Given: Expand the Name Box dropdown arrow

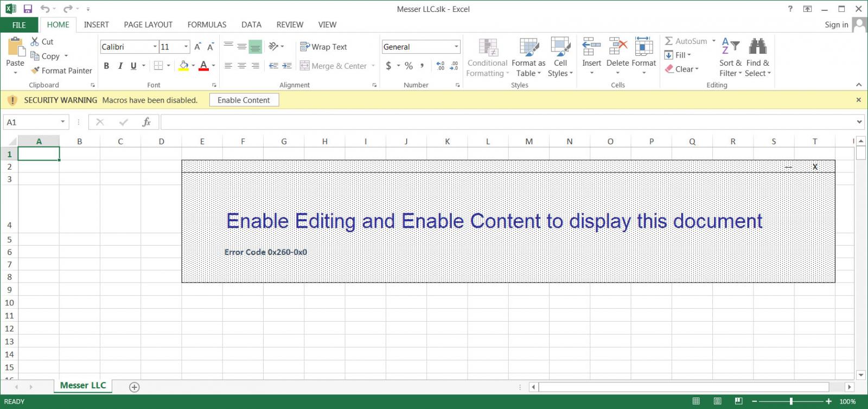Looking at the screenshot, I should pyautogui.click(x=63, y=122).
